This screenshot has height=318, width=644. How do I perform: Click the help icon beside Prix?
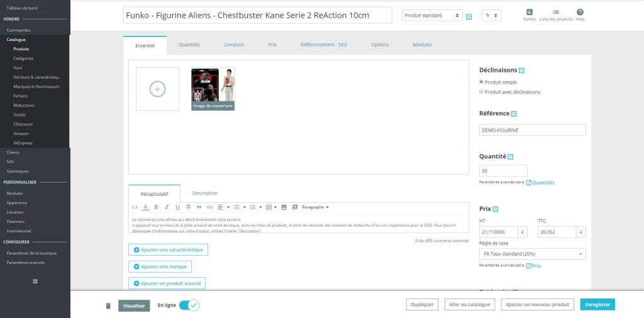click(496, 209)
